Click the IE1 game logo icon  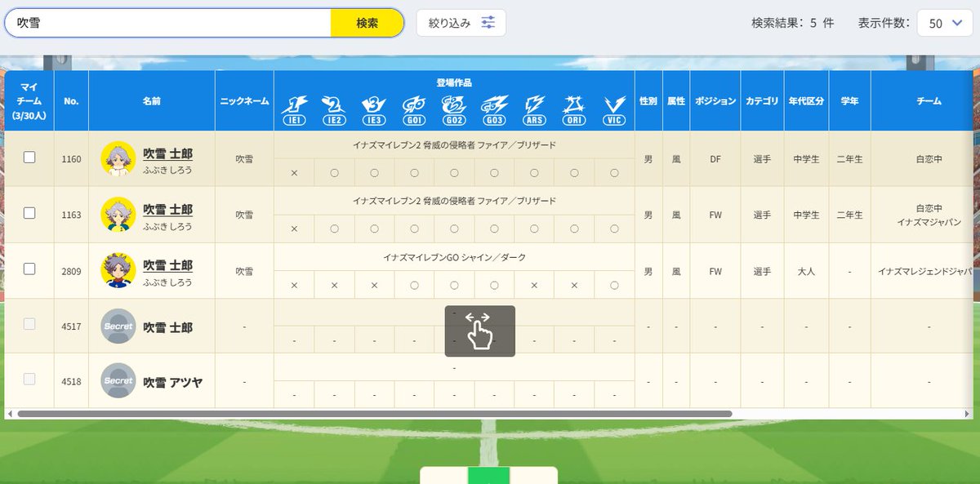tap(294, 109)
